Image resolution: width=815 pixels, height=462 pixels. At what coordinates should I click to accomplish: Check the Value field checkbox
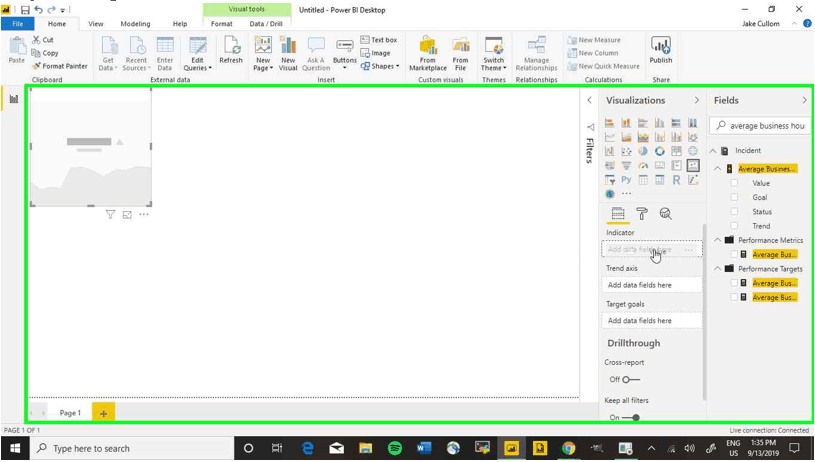pos(734,183)
